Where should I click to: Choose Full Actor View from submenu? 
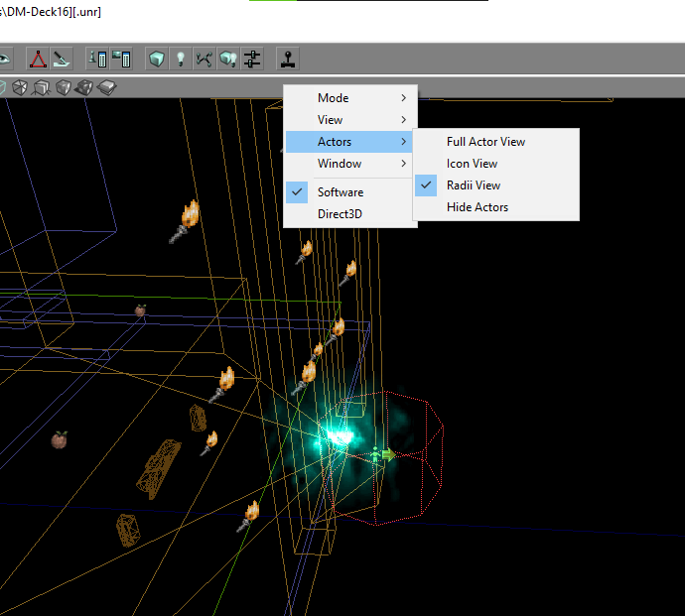pyautogui.click(x=485, y=142)
